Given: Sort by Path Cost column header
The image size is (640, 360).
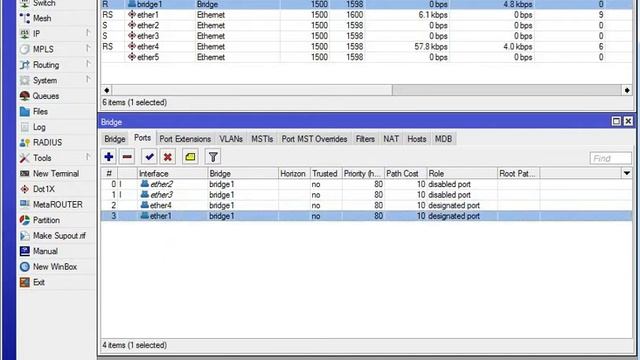Looking at the screenshot, I should [x=405, y=173].
